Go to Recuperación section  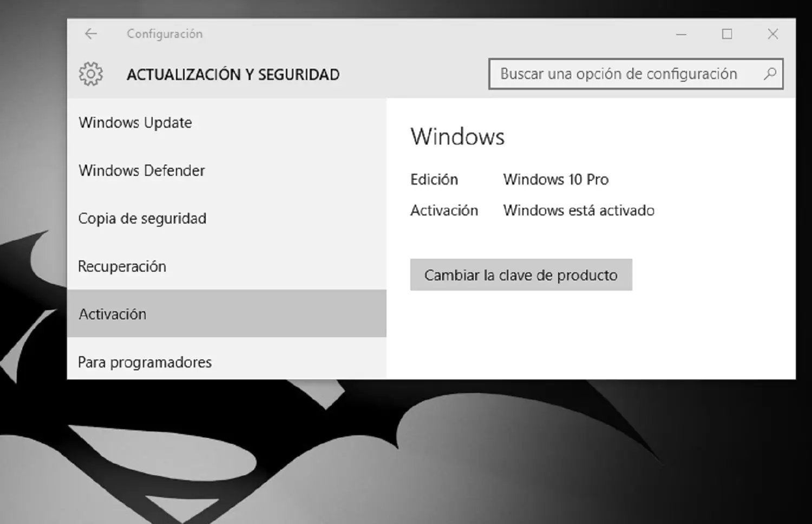(x=227, y=266)
